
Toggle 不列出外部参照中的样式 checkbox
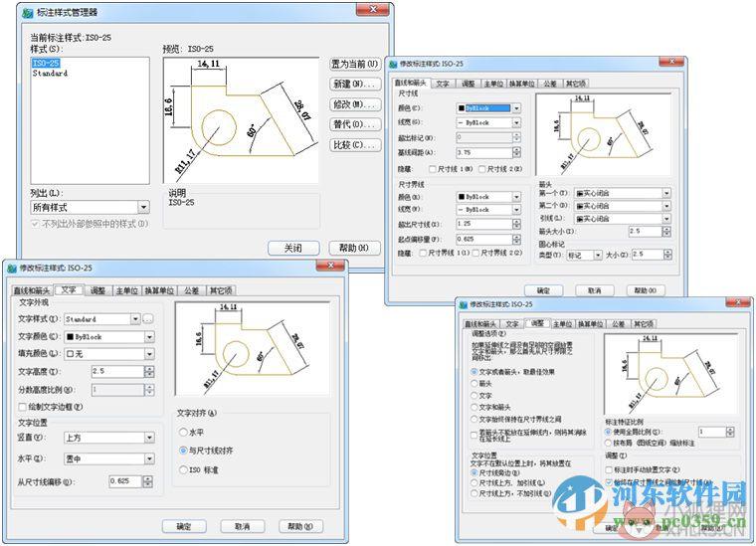point(35,224)
